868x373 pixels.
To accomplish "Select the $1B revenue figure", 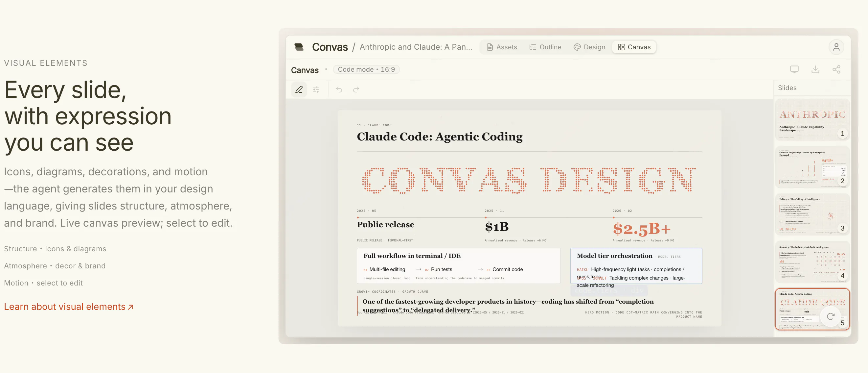I will [x=496, y=227].
